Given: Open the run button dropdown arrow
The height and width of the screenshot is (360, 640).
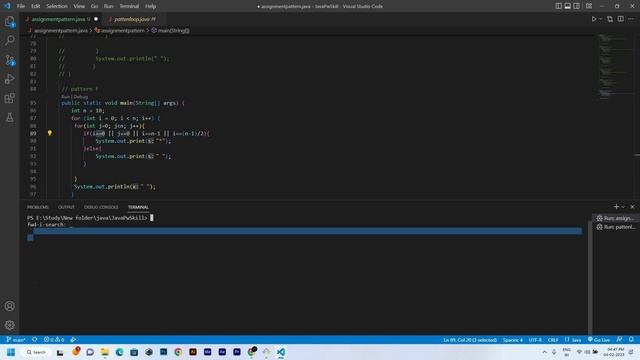Looking at the screenshot, I should 601,19.
